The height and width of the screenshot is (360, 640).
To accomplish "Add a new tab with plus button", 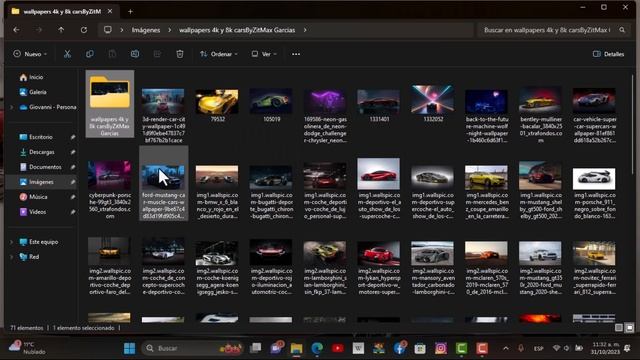I will pos(130,11).
